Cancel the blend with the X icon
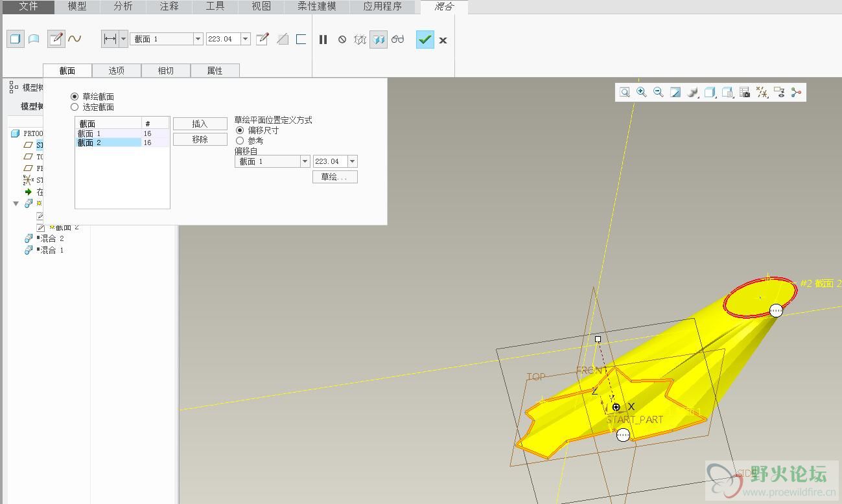842x504 pixels. point(443,40)
